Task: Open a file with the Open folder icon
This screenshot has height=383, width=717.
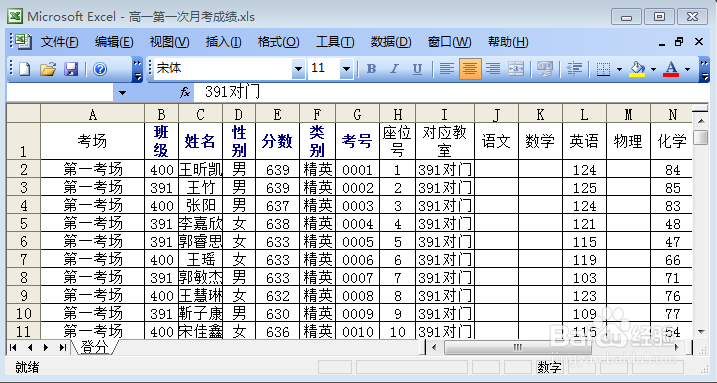Action: pos(48,69)
